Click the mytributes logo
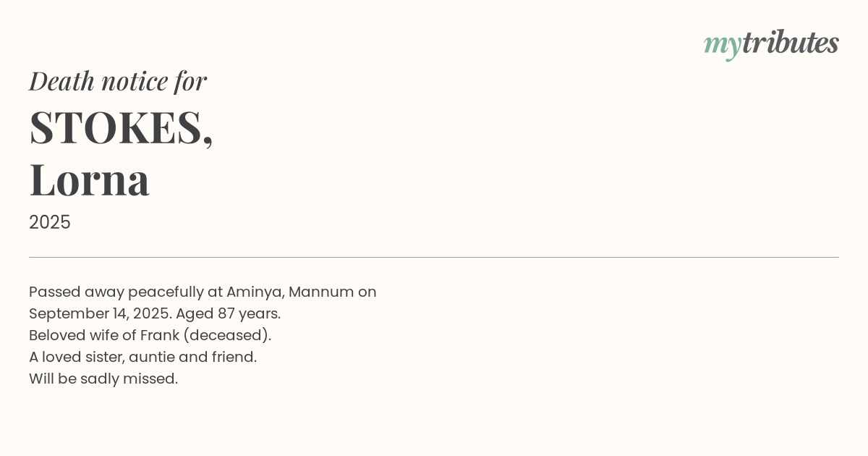This screenshot has width=868, height=456. 771,43
